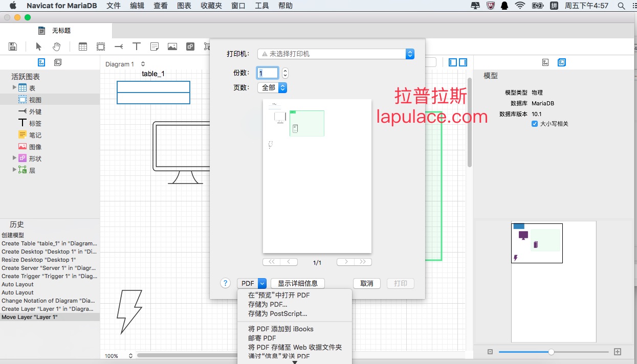The height and width of the screenshot is (364, 637).
Task: Click the zoom slider knob
Action: [551, 352]
